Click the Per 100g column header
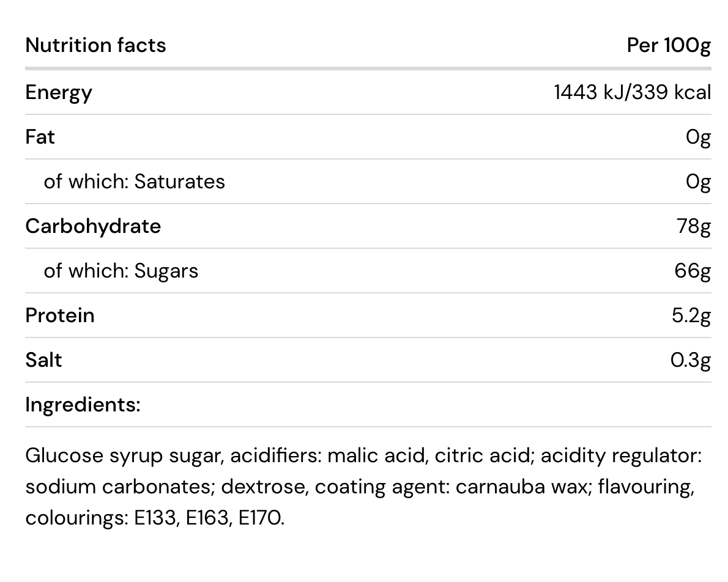Viewport: 728px width, 582px height. [x=669, y=46]
